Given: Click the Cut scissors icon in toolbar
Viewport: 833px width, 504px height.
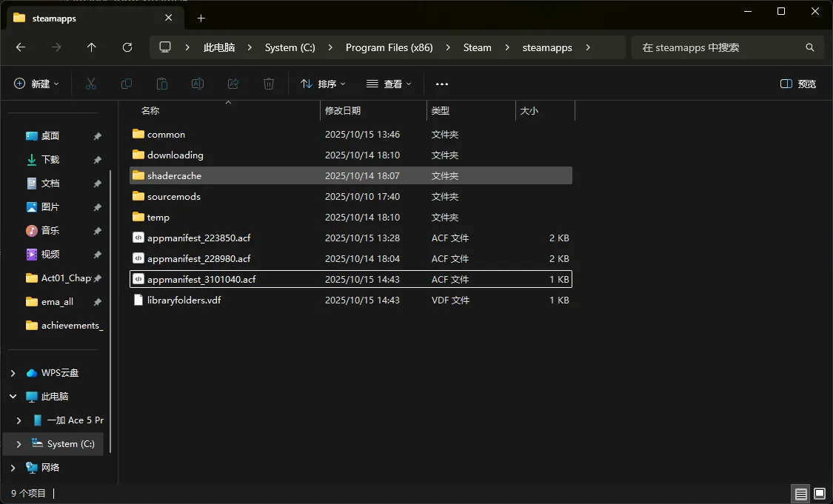Looking at the screenshot, I should pos(91,84).
